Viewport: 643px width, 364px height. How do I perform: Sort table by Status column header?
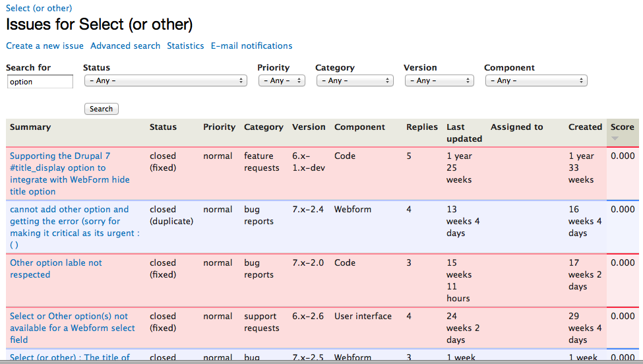tap(163, 127)
